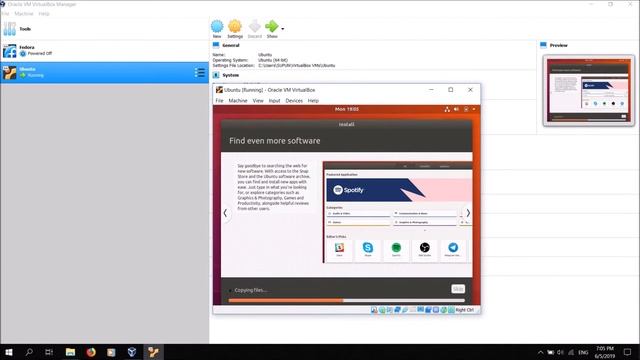The width and height of the screenshot is (640, 360).
Task: Open Help menu in Ubuntu VM window
Action: 313,100
